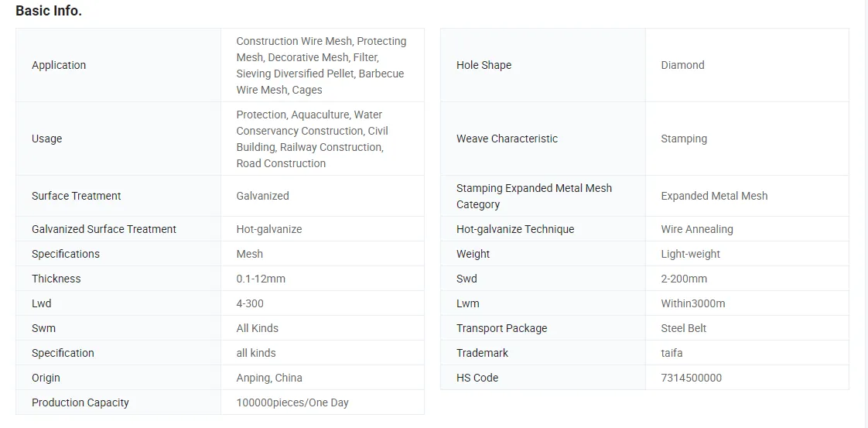The width and height of the screenshot is (868, 428).
Task: Select the Production Capacity label
Action: coord(80,402)
